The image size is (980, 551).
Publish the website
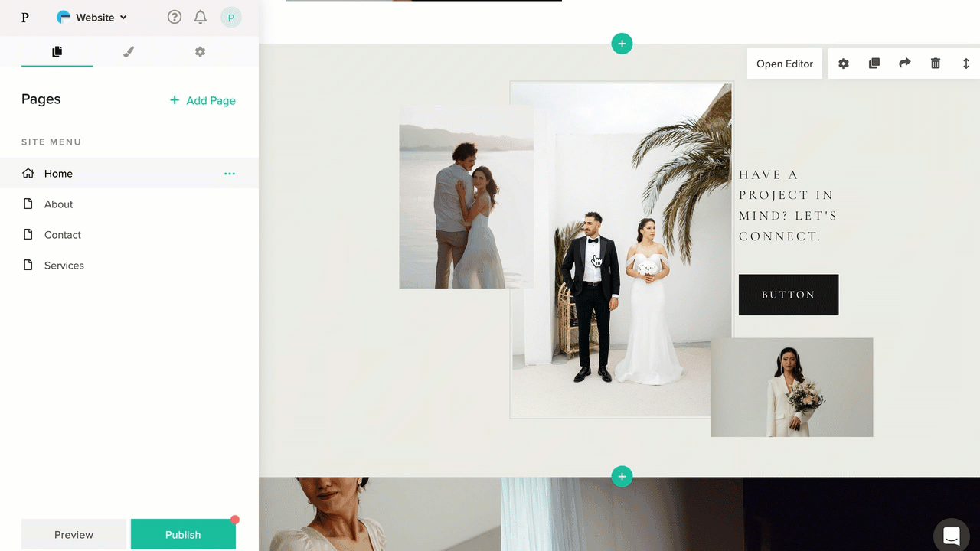(183, 534)
